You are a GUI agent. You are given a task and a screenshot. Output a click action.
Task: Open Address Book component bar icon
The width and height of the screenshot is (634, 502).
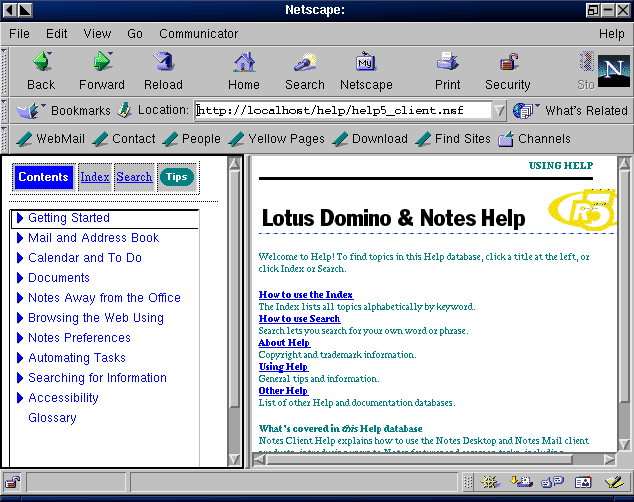coord(583,481)
